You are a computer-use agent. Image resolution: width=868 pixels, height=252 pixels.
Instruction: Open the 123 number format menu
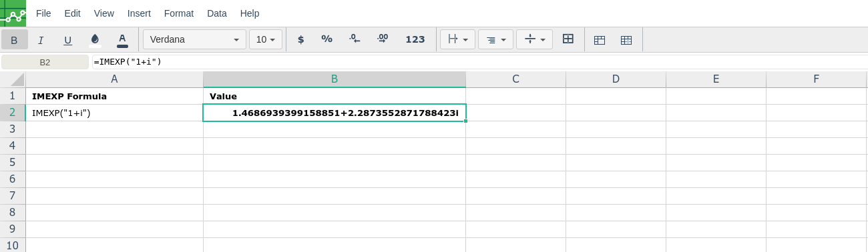pos(415,39)
